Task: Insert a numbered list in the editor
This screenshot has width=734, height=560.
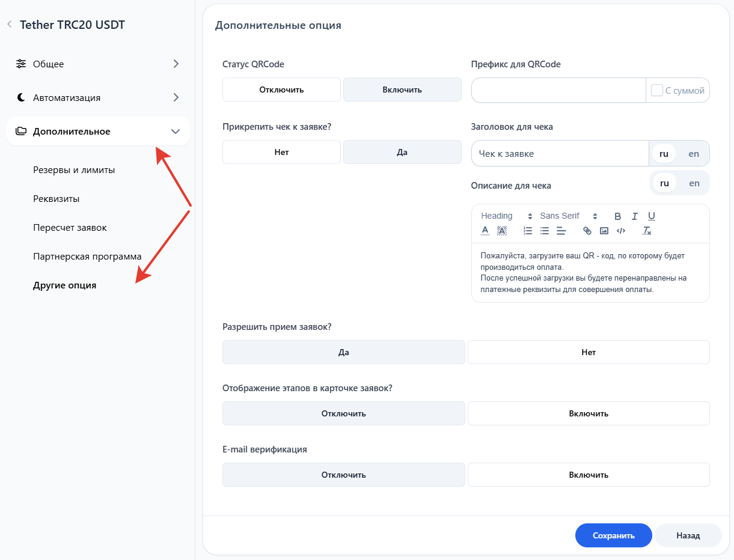Action: pyautogui.click(x=528, y=231)
